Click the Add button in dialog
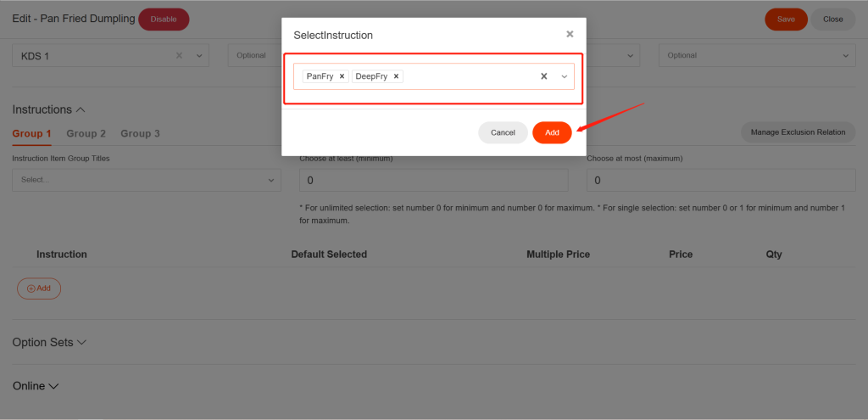The image size is (868, 420). point(552,132)
